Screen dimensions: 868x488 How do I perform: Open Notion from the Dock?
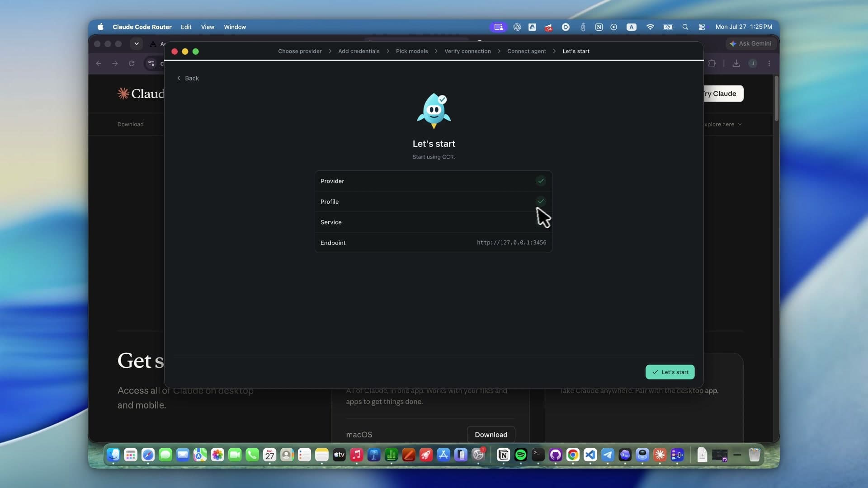click(x=503, y=455)
